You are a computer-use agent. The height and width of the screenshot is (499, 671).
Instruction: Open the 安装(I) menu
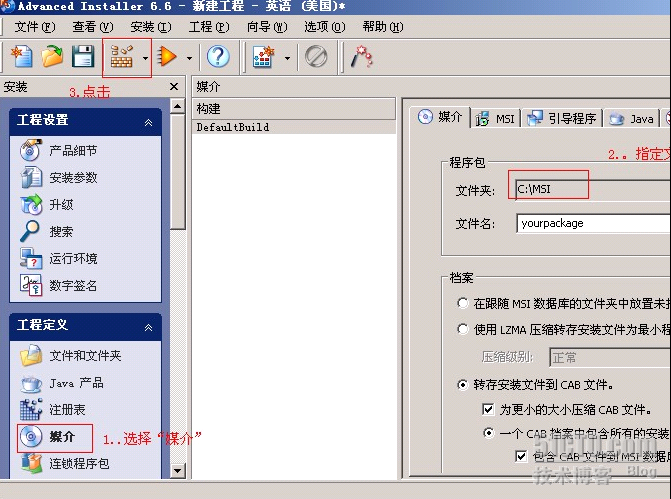point(151,27)
